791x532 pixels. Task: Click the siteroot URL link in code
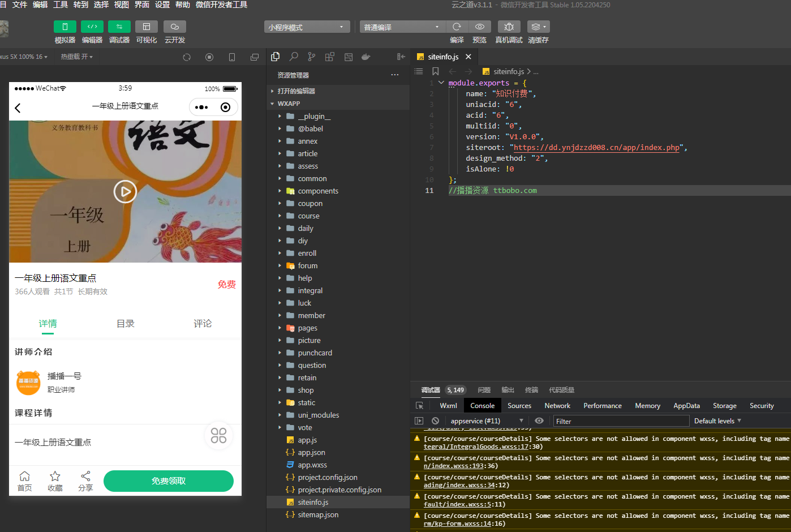point(596,148)
